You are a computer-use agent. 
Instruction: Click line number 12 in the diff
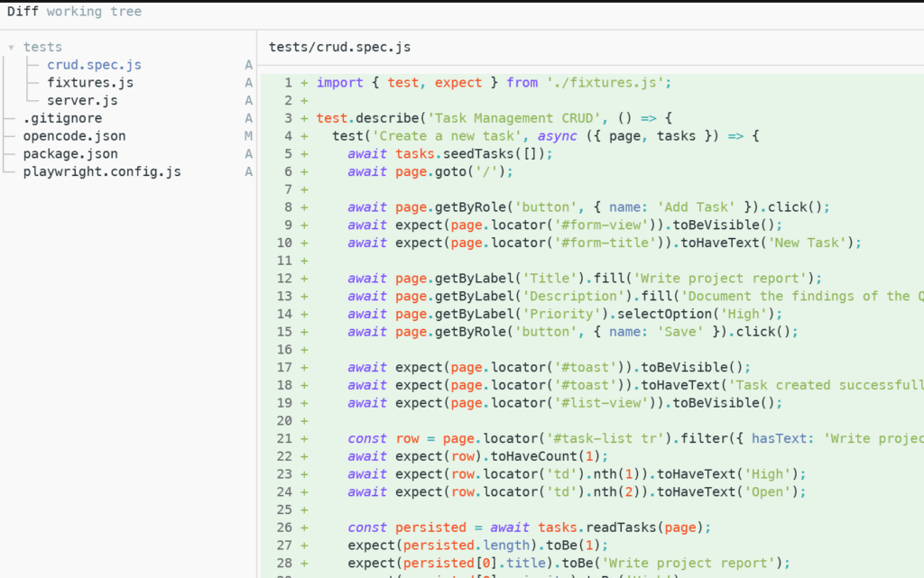tap(284, 279)
